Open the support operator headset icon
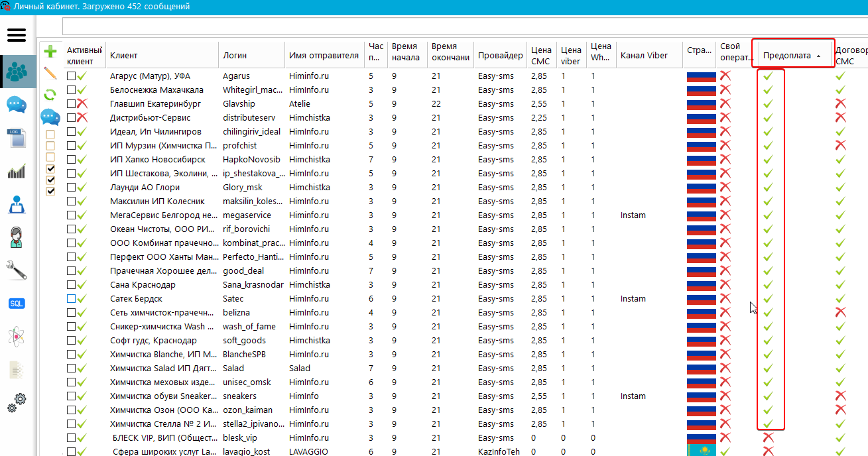Screen dimensions: 868x456 [x=17, y=237]
